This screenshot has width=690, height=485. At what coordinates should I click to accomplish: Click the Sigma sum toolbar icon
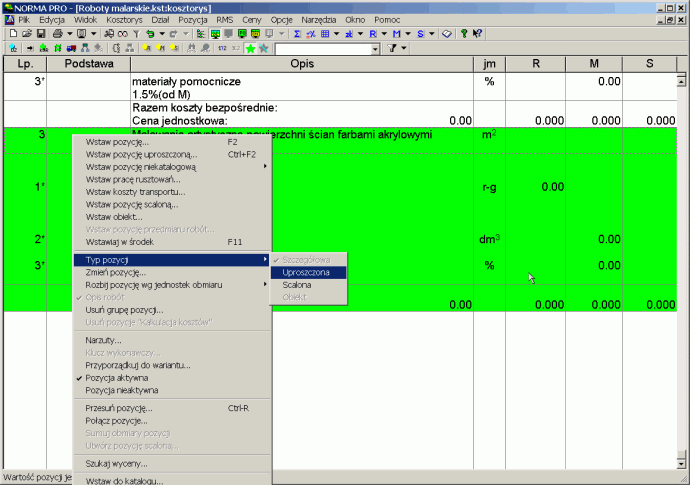tap(297, 34)
